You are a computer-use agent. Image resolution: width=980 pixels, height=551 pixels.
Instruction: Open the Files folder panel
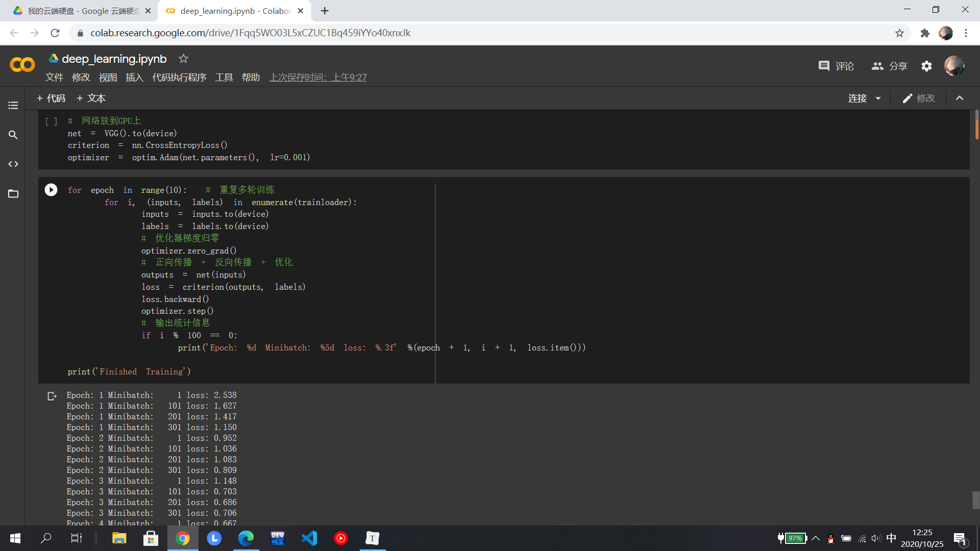pyautogui.click(x=13, y=194)
